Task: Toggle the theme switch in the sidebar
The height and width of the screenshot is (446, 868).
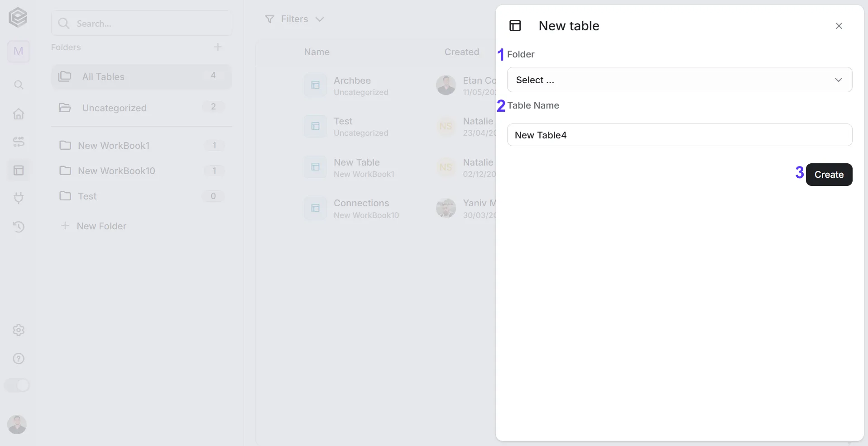Action: pyautogui.click(x=17, y=385)
